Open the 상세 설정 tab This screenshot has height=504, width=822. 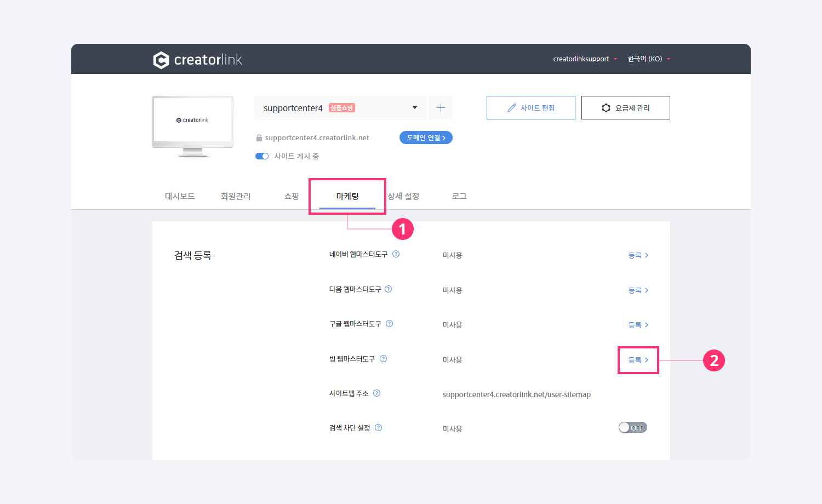click(404, 196)
